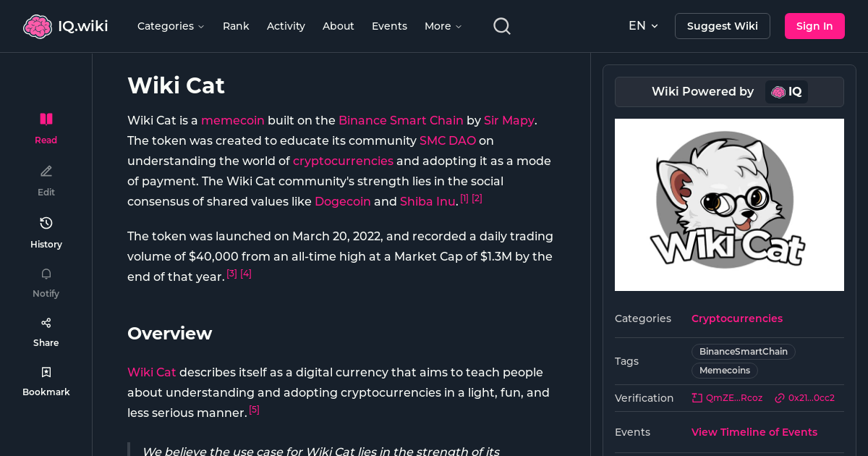Click the Wiki Cat logo image
Image resolution: width=868 pixels, height=456 pixels.
tap(729, 205)
